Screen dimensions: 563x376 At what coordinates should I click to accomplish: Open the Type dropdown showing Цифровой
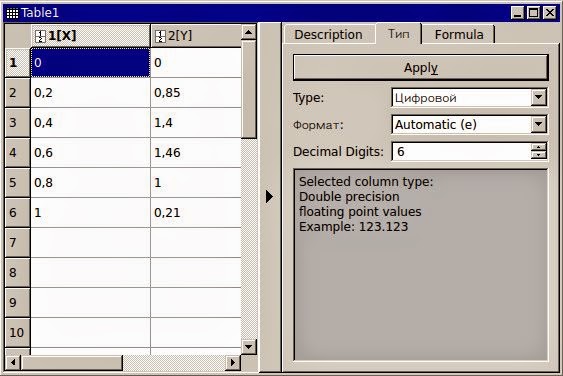tap(469, 97)
